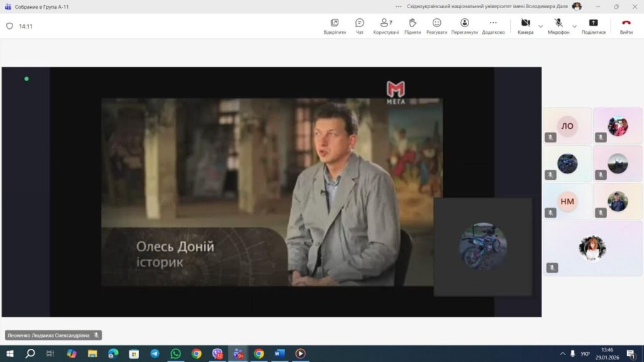This screenshot has width=644, height=362.
Task: Click the УКР keyboard language indicator
Action: point(585,354)
